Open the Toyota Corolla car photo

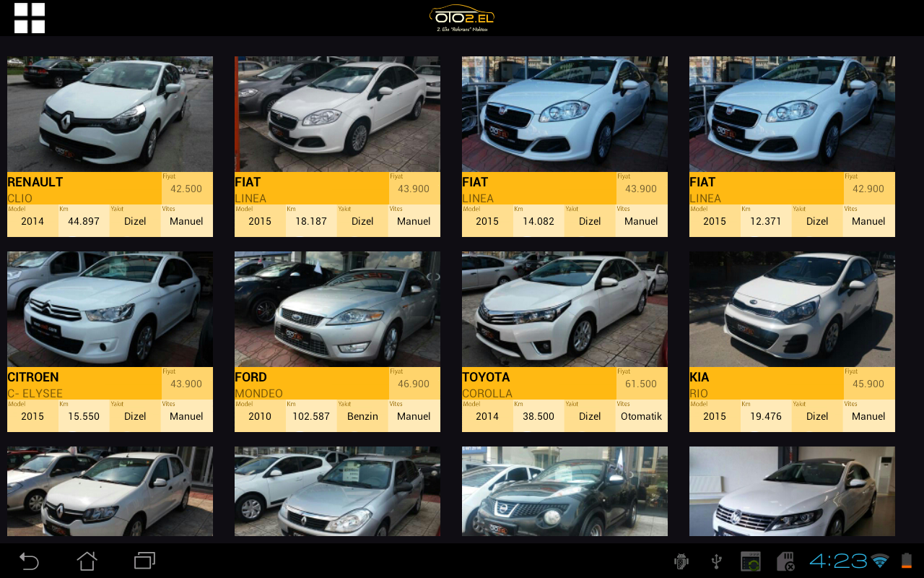point(565,309)
